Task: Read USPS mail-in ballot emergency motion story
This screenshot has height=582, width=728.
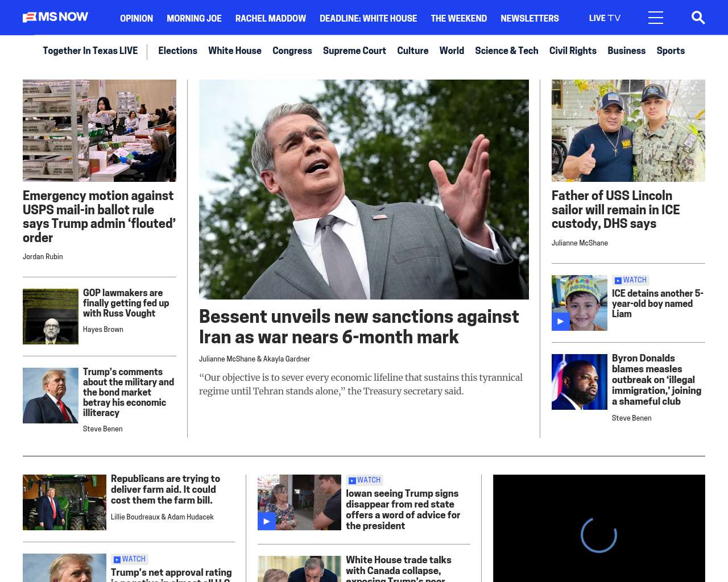Action: tap(100, 217)
